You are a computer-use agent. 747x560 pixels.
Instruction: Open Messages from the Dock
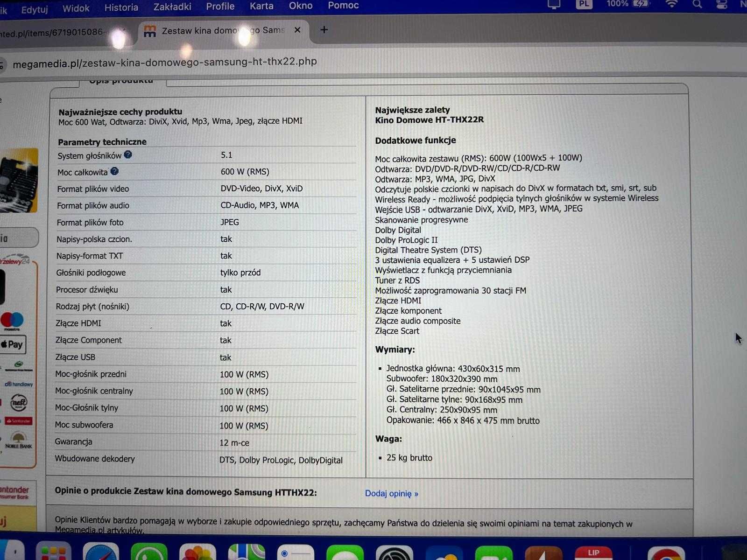click(345, 552)
